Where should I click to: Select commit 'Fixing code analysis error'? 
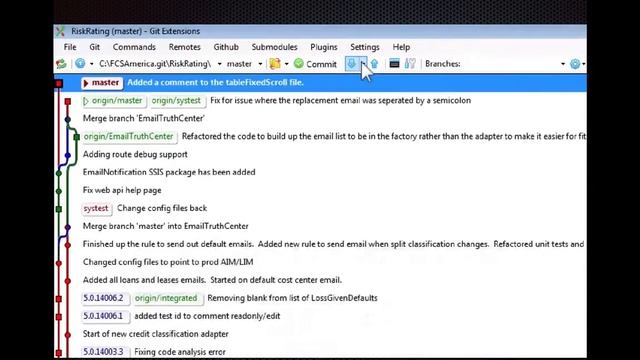coord(180,352)
